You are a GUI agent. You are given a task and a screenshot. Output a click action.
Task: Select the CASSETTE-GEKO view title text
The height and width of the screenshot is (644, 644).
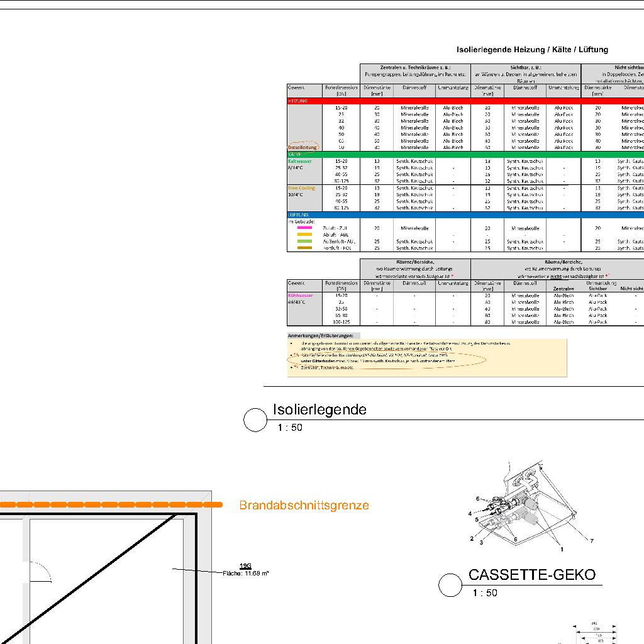(x=531, y=575)
